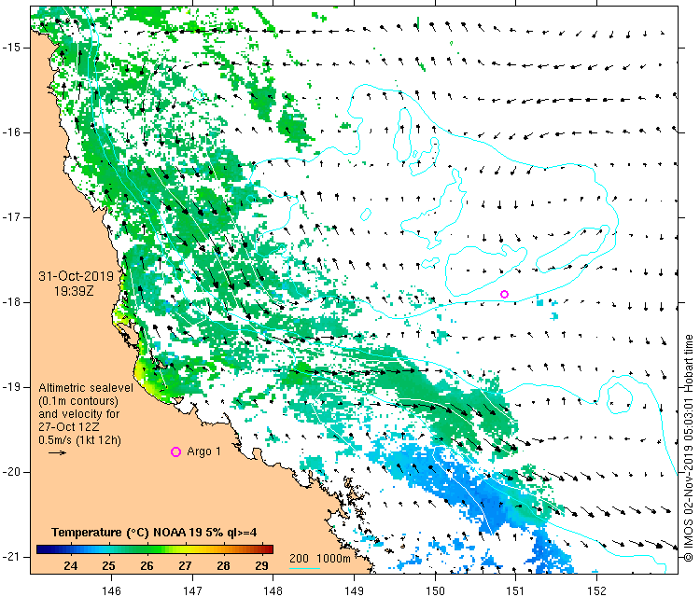Click the 0.5m/s velocity scale arrow
The image size is (700, 597).
[x=57, y=453]
